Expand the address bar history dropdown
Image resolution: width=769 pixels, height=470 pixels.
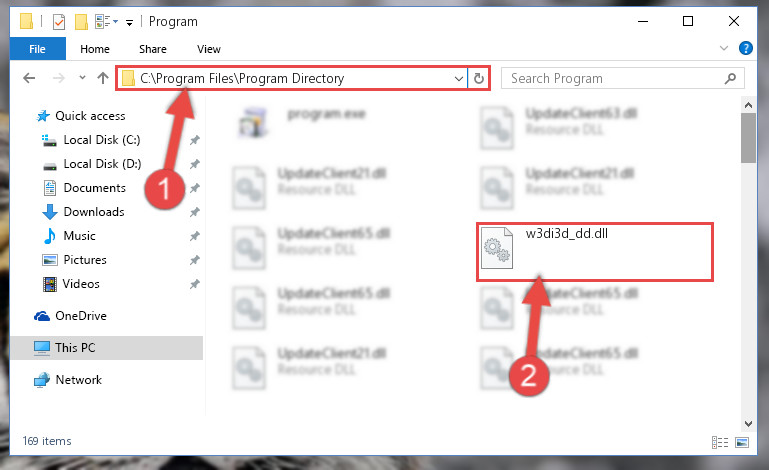point(459,78)
